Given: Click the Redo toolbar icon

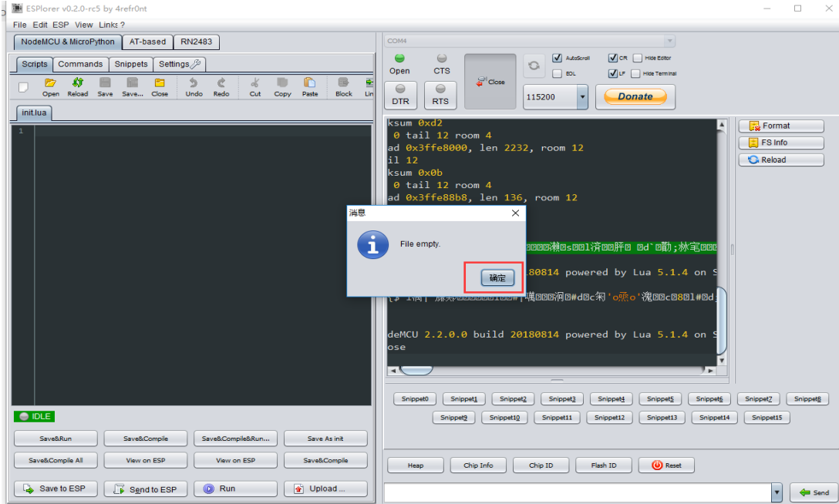Looking at the screenshot, I should 221,86.
